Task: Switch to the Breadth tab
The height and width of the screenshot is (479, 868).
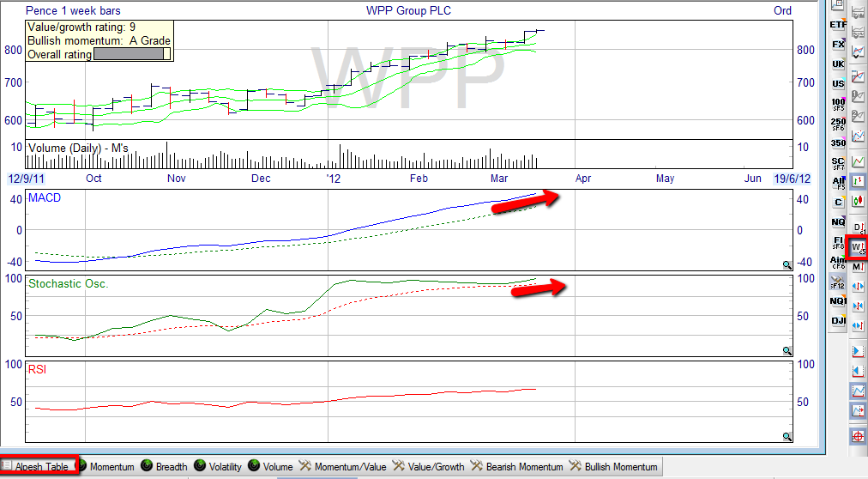Action: pyautogui.click(x=165, y=466)
